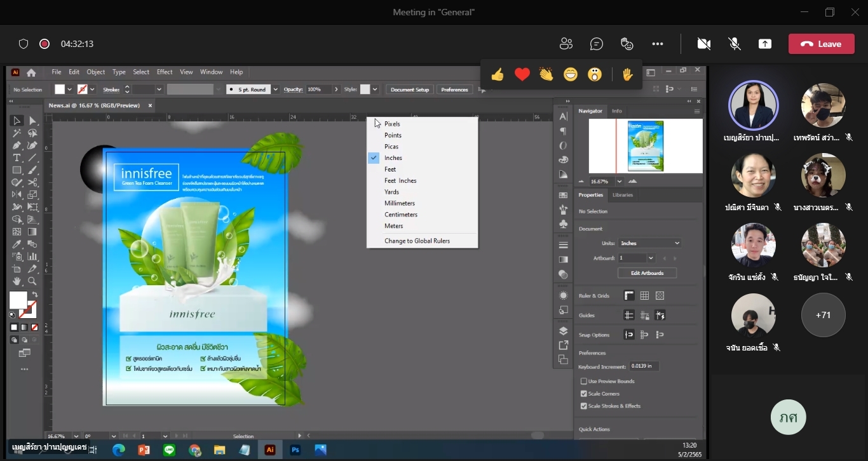The image size is (868, 461).
Task: Switch to the Libraries tab
Action: tap(623, 195)
